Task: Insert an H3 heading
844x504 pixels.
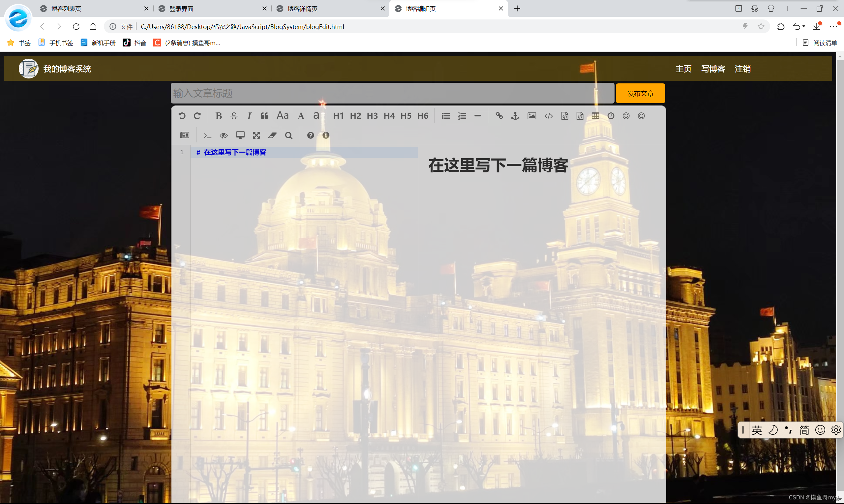Action: (x=372, y=116)
